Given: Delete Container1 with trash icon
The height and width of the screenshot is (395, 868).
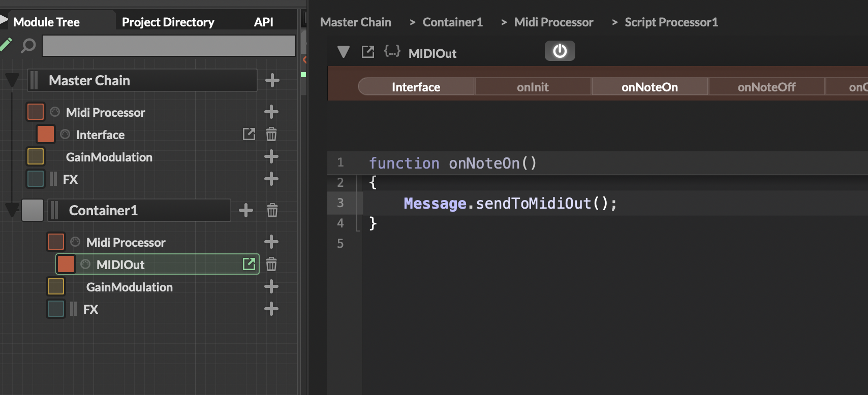Looking at the screenshot, I should pos(272,210).
